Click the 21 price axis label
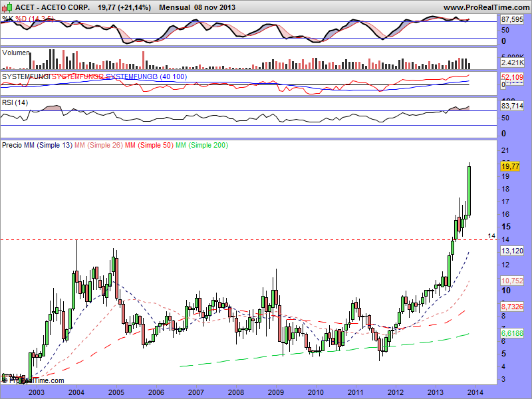Screen dimensions: 532x399 [505, 151]
